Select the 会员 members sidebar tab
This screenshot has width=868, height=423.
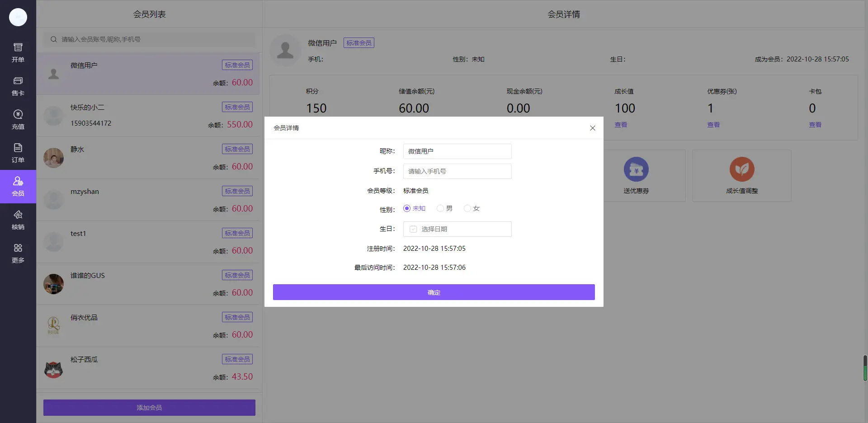(18, 186)
